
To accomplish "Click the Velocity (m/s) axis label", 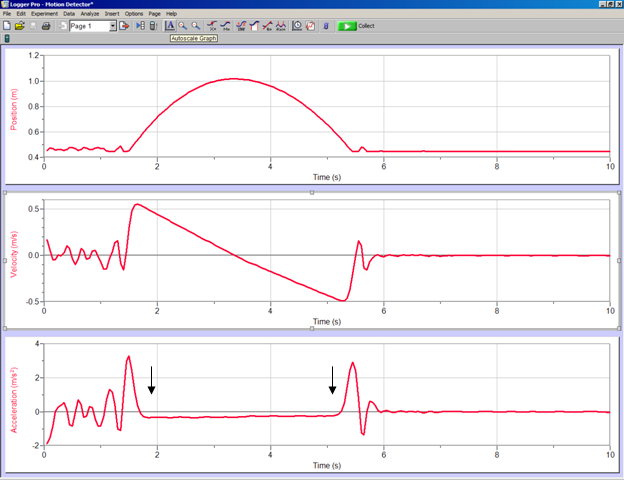I will point(14,254).
